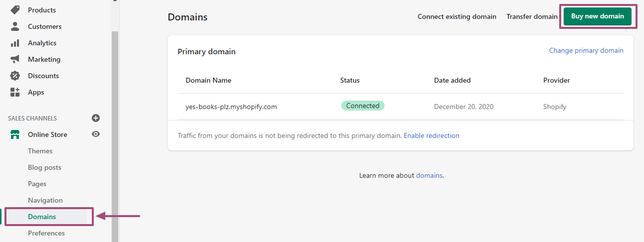Open the Analytics bar chart icon

(x=15, y=43)
